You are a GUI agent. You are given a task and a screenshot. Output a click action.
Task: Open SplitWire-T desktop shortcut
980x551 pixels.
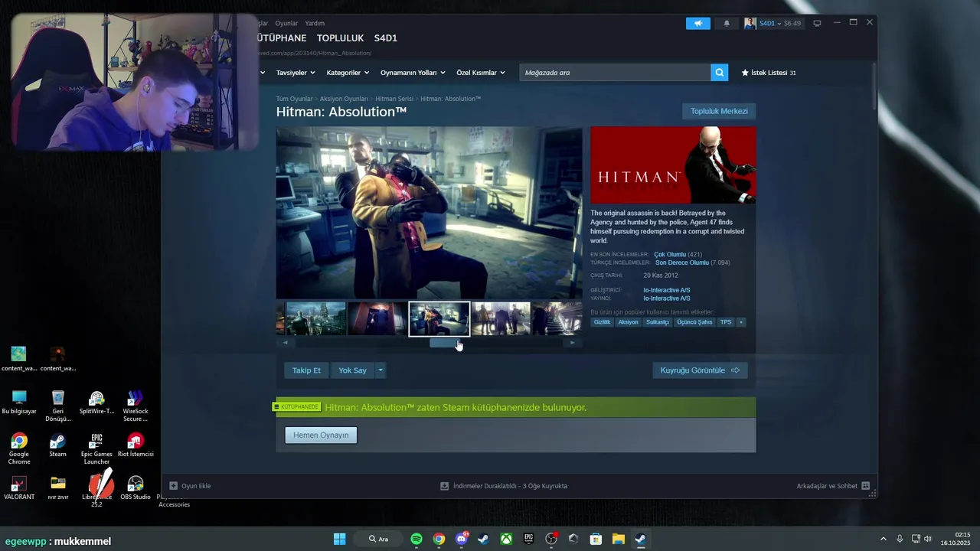[x=96, y=403]
